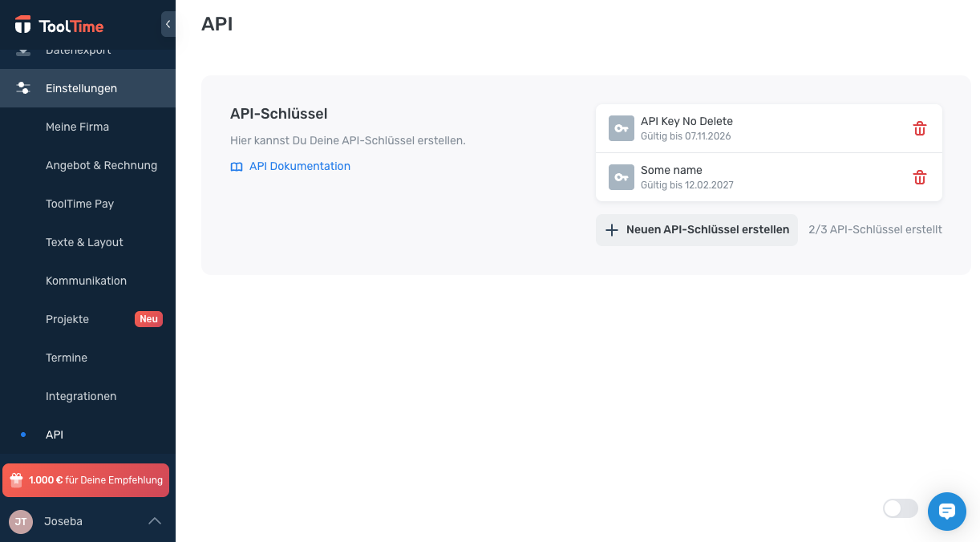Click the JT user avatar
Screen dimensions: 980x542
21,521
